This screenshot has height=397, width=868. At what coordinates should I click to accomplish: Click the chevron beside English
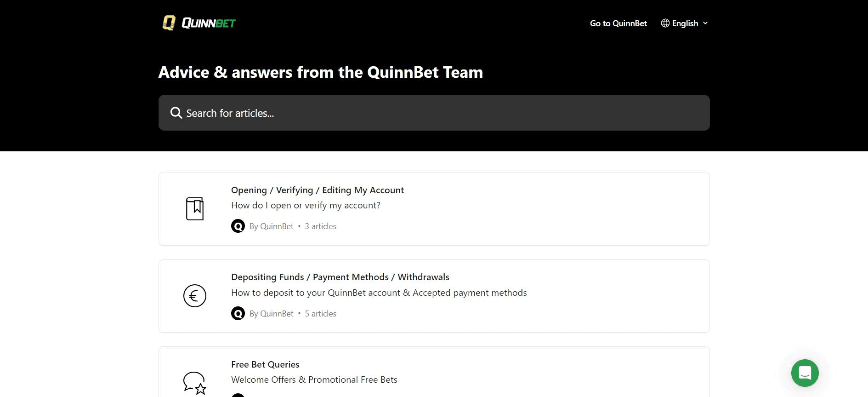(705, 23)
